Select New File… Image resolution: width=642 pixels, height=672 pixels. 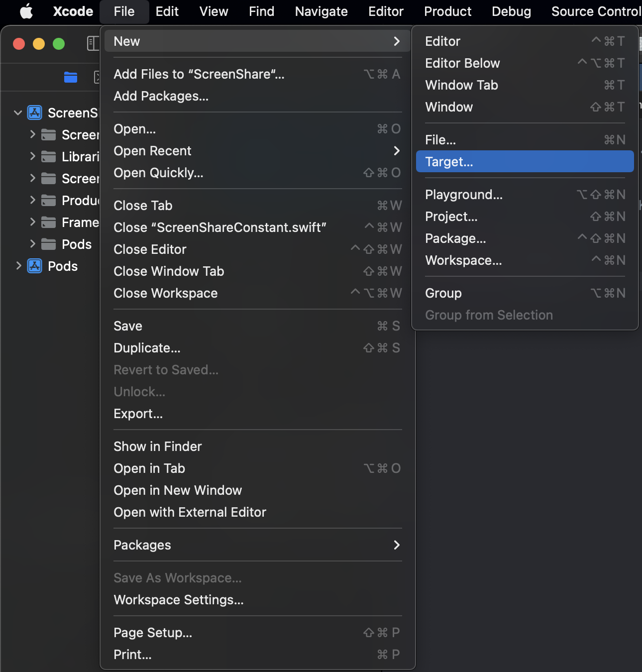tap(525, 140)
